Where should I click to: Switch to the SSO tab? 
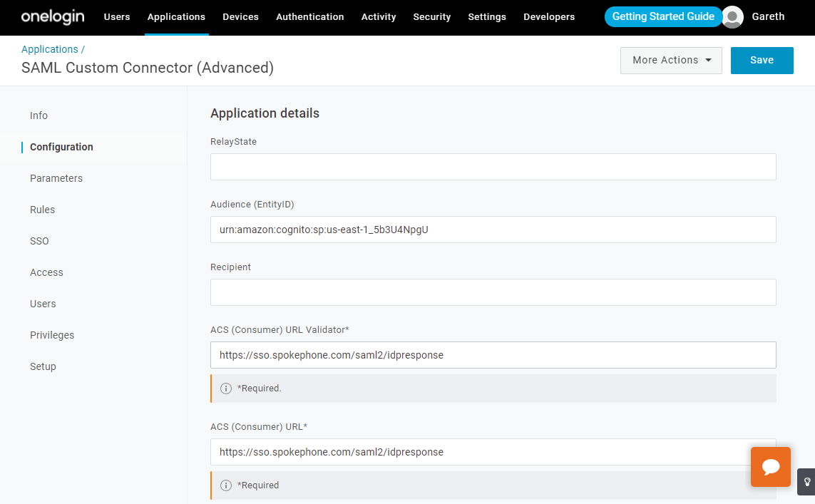39,241
